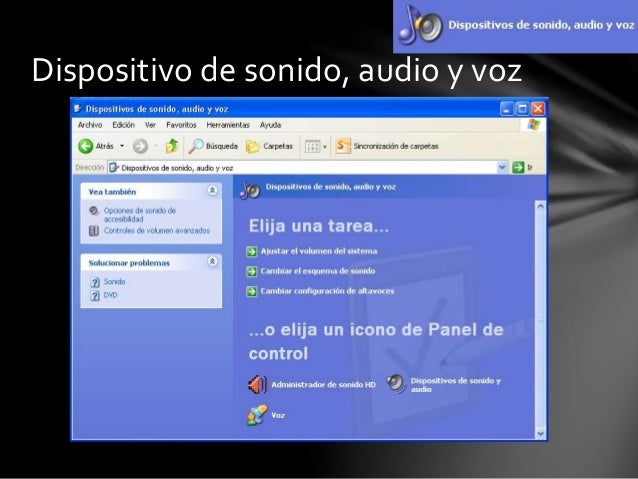Click the title bar window icon
This screenshot has height=479, width=638.
[78, 109]
